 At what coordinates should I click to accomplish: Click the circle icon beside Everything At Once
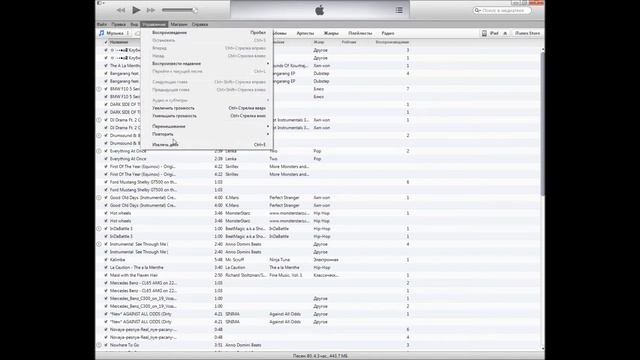coord(99,151)
